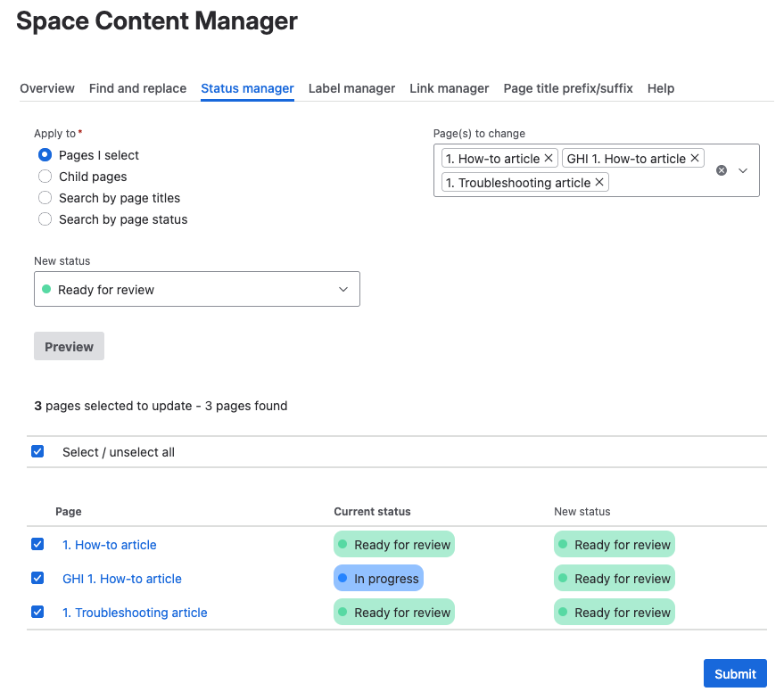This screenshot has height=700, width=784.
Task: Open the '1. Troubleshooting article' page link
Action: click(135, 613)
